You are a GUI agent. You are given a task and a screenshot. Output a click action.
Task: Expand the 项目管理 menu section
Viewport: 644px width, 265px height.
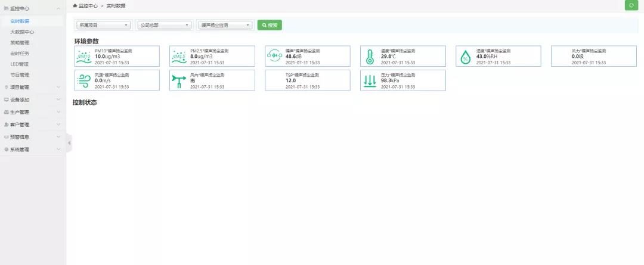(x=33, y=87)
